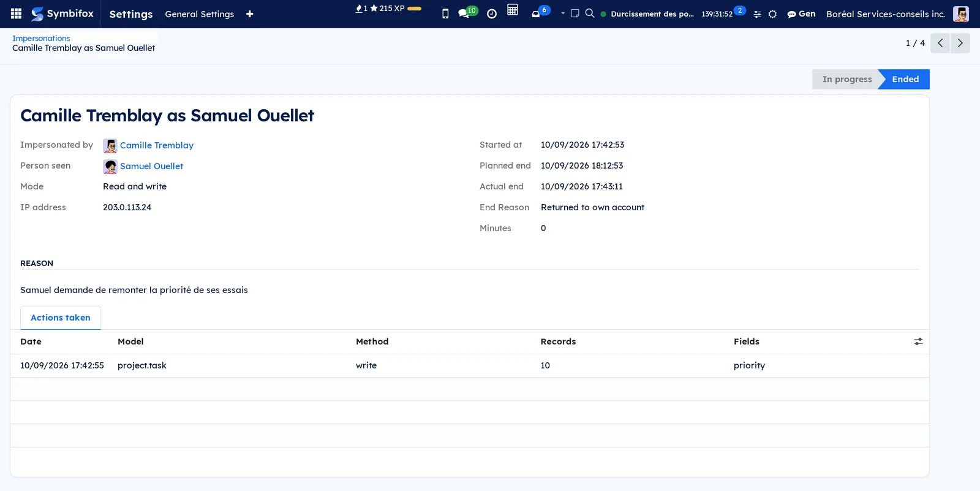This screenshot has width=980, height=491.
Task: Click the Symbifox logo
Action: pyautogui.click(x=62, y=13)
